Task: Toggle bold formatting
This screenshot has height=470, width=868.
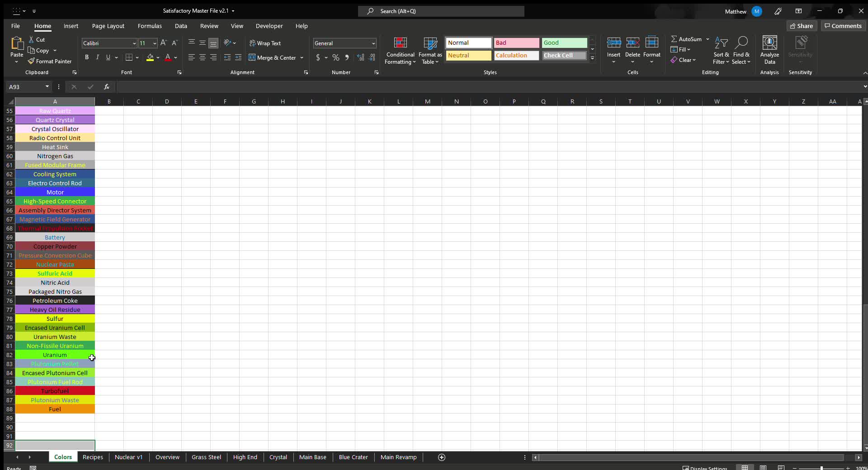Action: (87, 57)
